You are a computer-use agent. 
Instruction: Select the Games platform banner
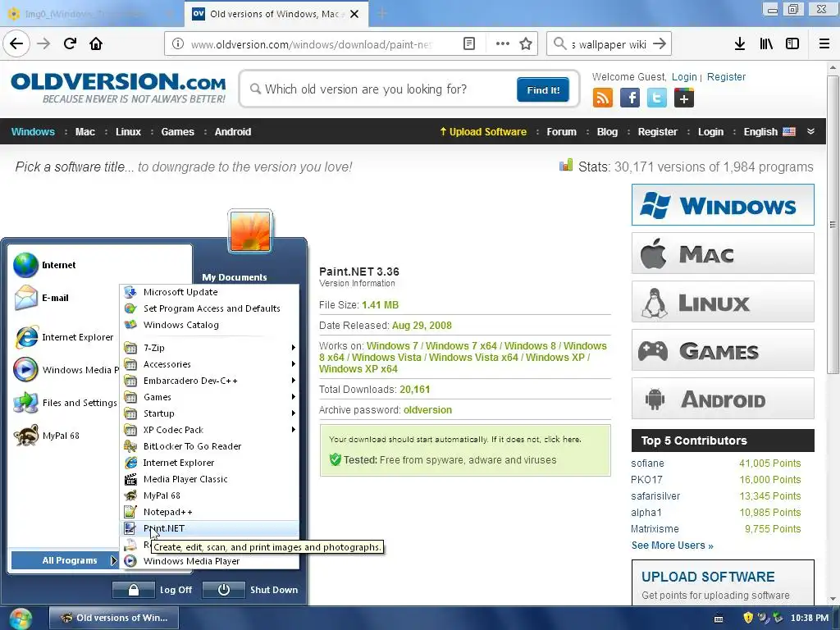click(723, 350)
